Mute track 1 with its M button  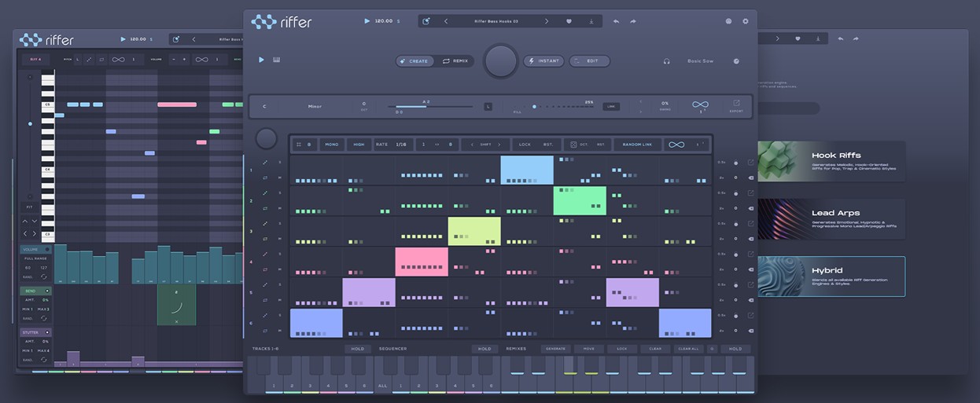click(280, 178)
